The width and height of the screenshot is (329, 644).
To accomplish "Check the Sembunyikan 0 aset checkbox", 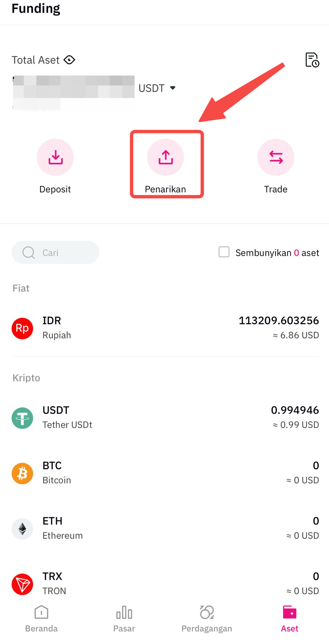I will 224,252.
